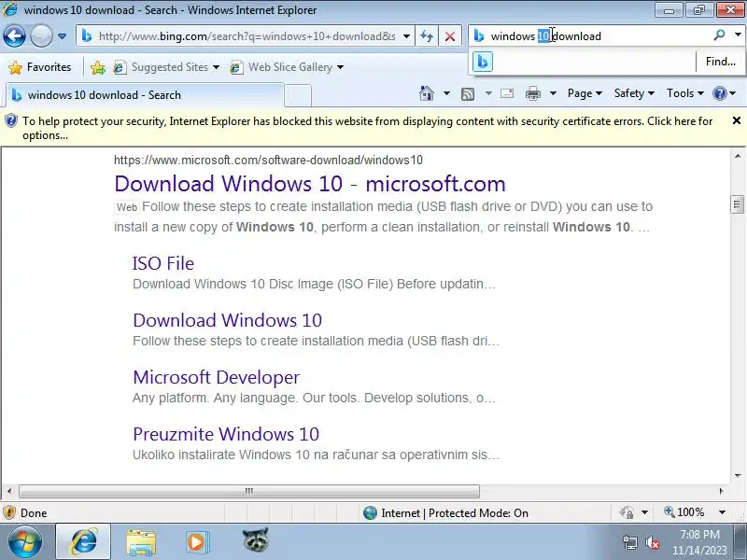Open the Help question mark menu
Viewport: 747px width, 560px height.
(x=725, y=93)
